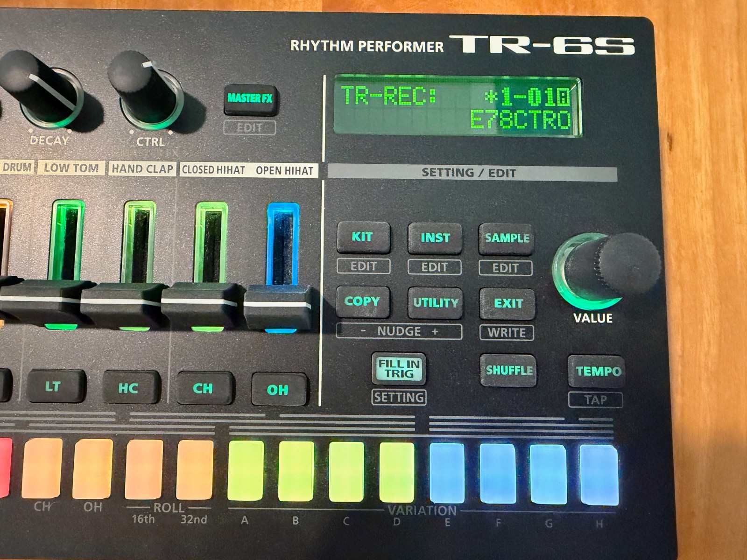Click the SETTING label under FILL IN TRIG

pyautogui.click(x=399, y=398)
